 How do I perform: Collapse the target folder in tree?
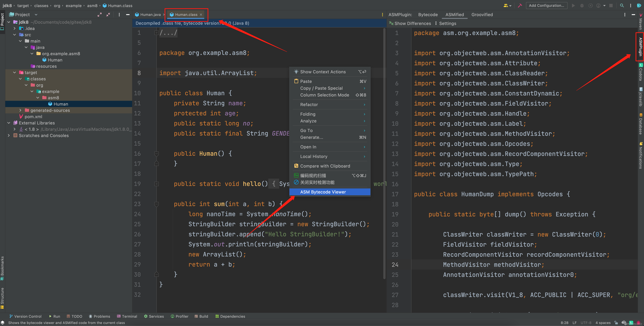14,72
